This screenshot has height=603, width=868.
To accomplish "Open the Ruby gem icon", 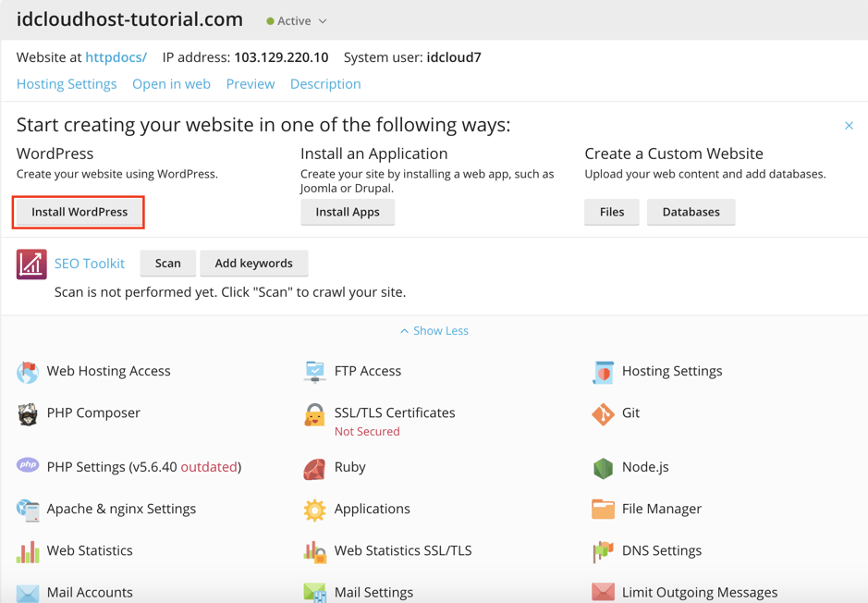I will point(313,467).
